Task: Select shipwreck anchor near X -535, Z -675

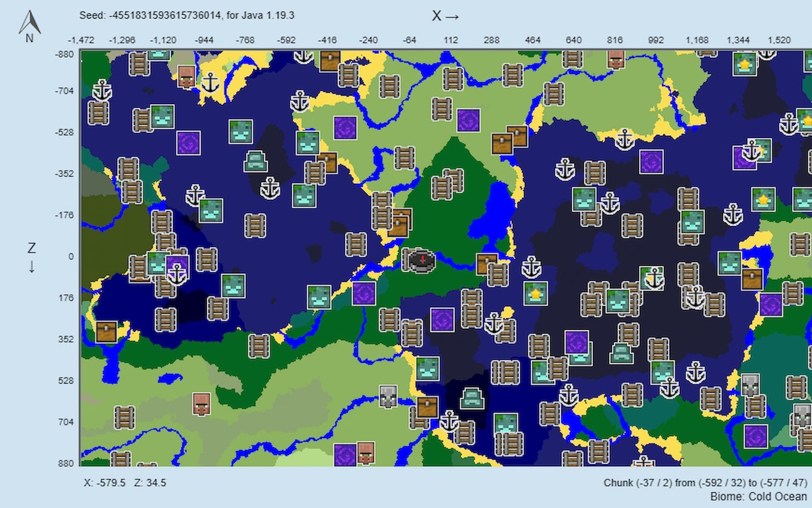Action: pos(300,101)
